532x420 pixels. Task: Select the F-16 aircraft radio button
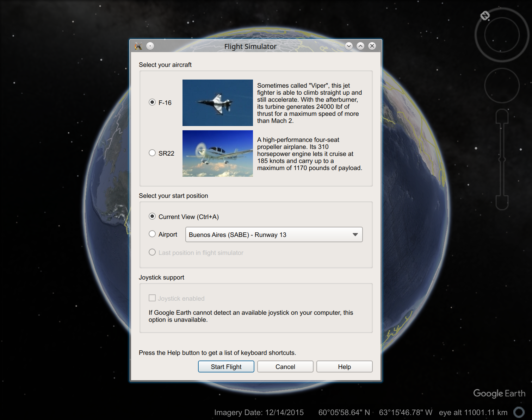point(152,102)
